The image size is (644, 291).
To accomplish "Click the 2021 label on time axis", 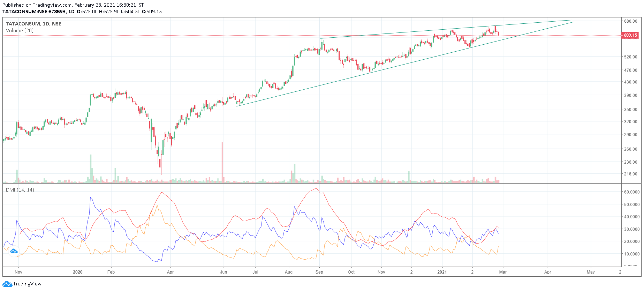I will [x=442, y=272].
